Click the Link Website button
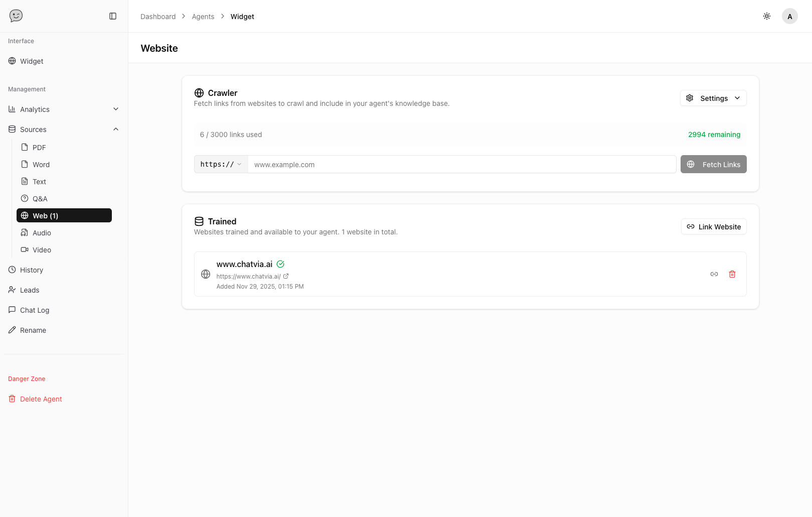Viewport: 812px width, 517px height. tap(713, 226)
